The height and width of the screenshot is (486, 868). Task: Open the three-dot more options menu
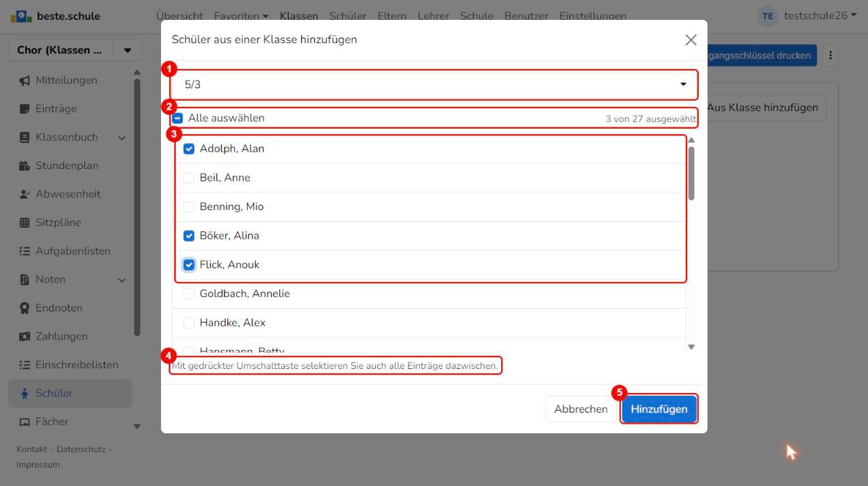coord(830,55)
